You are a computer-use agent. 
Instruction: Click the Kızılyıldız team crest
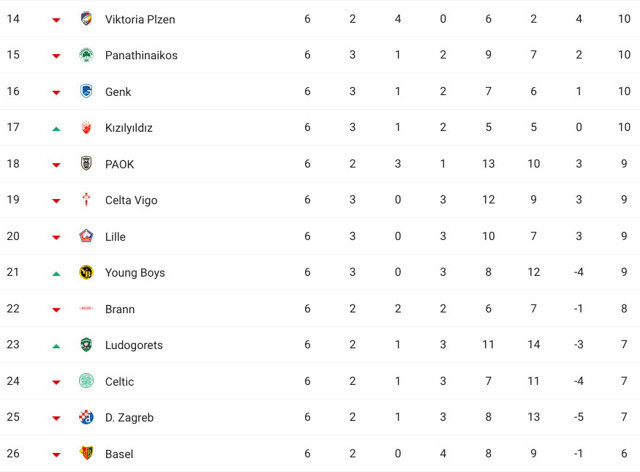click(86, 127)
